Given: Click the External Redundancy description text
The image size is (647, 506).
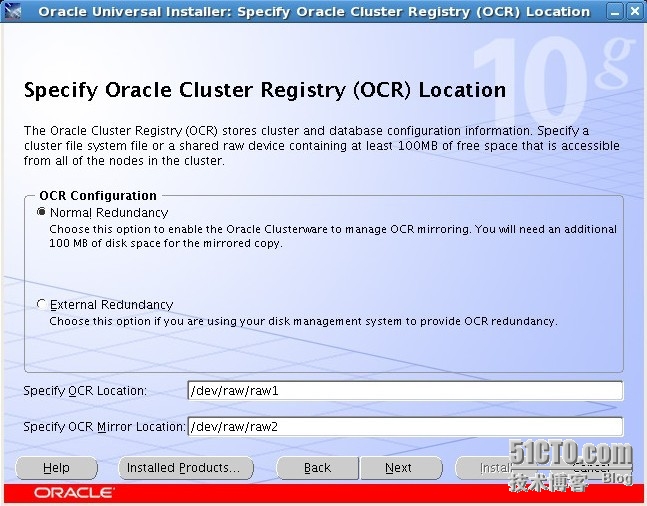Looking at the screenshot, I should 303,321.
